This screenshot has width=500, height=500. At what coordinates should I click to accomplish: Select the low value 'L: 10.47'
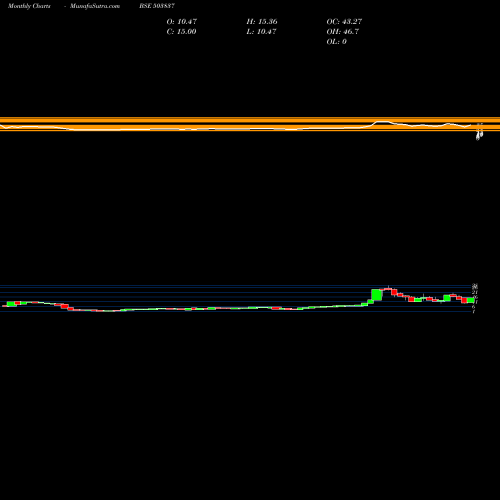(x=262, y=31)
